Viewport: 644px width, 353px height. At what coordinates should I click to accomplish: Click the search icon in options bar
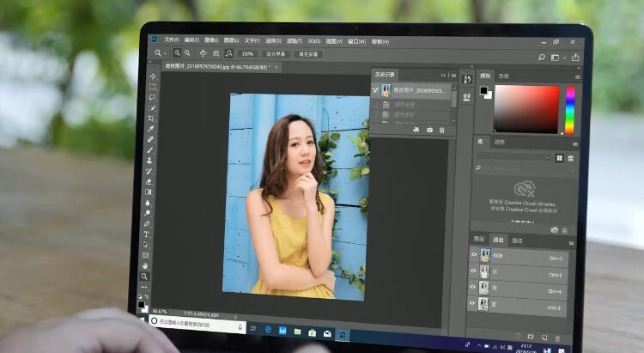(542, 58)
